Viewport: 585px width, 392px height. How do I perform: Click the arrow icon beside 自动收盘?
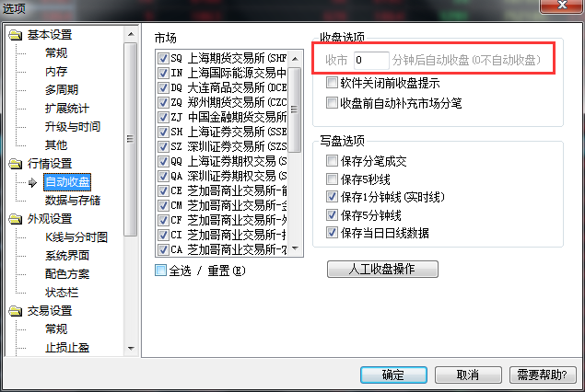point(32,182)
